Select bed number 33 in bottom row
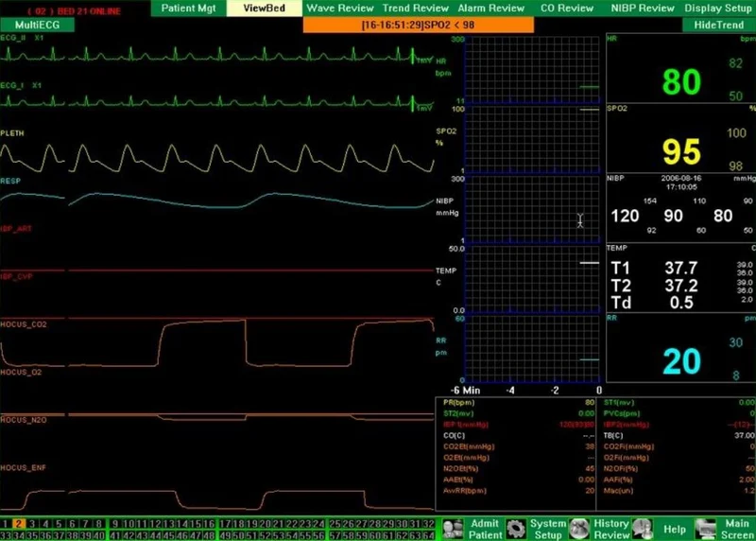This screenshot has width=756, height=541. click(x=6, y=535)
